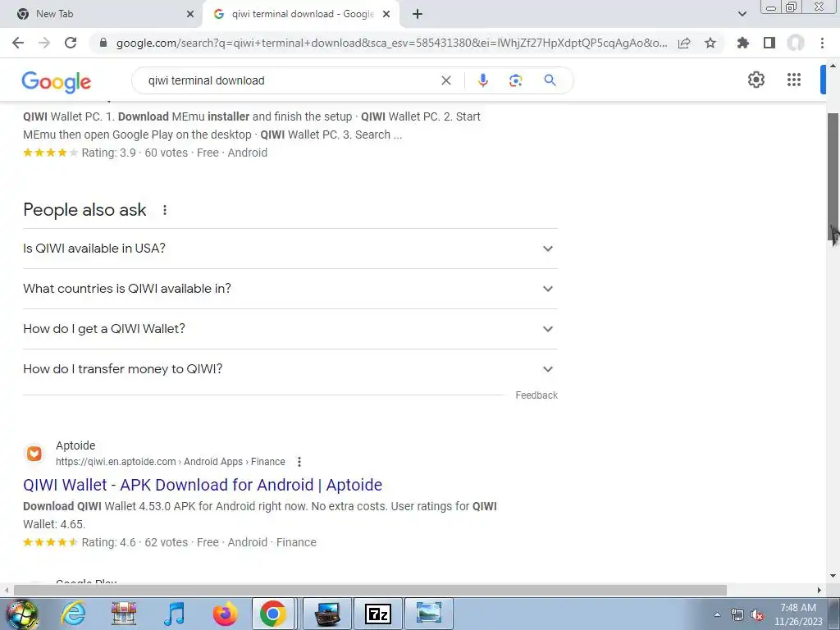Open Aptoide result options menu
The image size is (840, 630).
299,462
